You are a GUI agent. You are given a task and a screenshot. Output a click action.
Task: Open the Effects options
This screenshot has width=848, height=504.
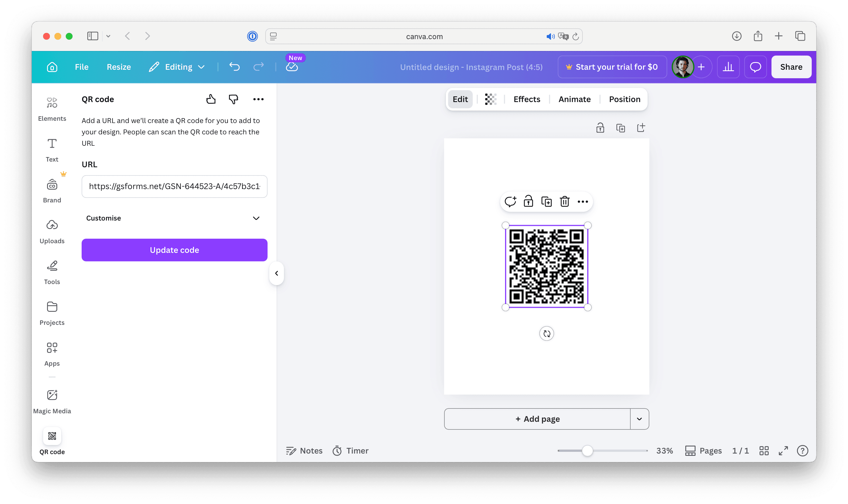click(527, 99)
